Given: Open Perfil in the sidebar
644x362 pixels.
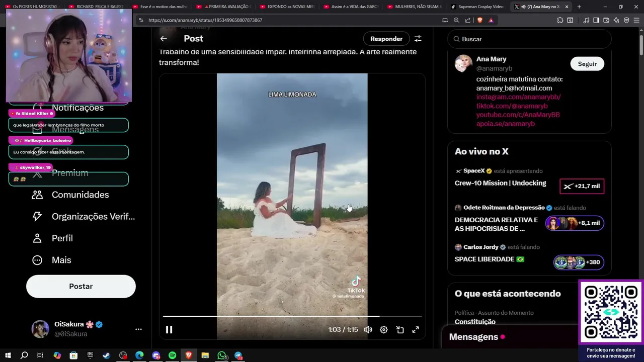Looking at the screenshot, I should click(x=53, y=238).
